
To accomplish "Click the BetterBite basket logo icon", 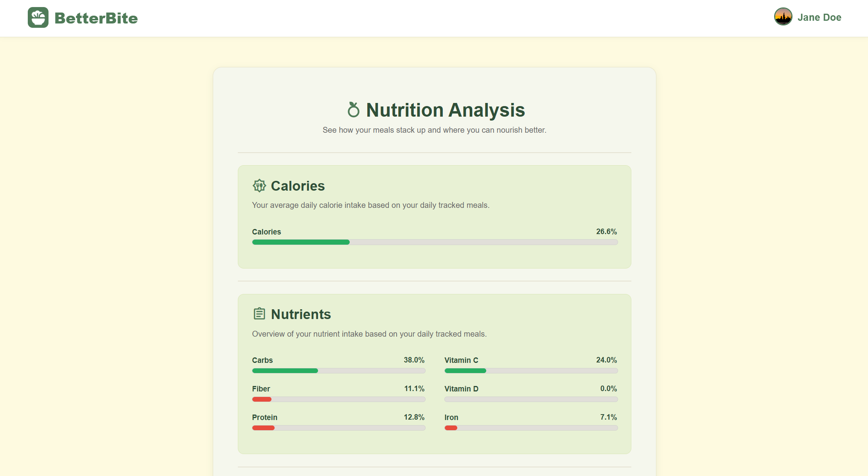I will coord(38,17).
